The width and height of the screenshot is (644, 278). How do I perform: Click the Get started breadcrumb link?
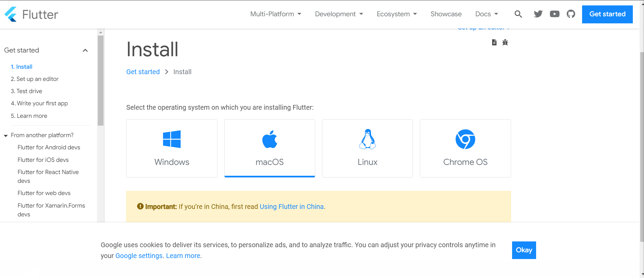pos(143,72)
